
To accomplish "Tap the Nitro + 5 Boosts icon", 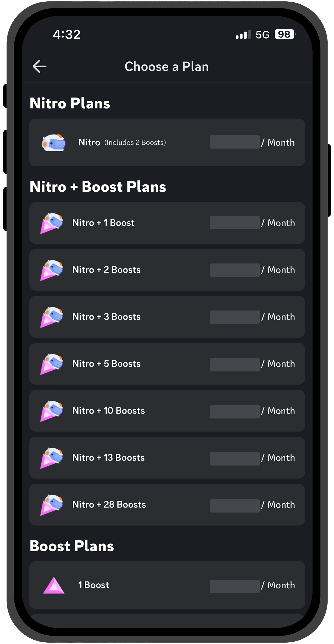I will [52, 364].
